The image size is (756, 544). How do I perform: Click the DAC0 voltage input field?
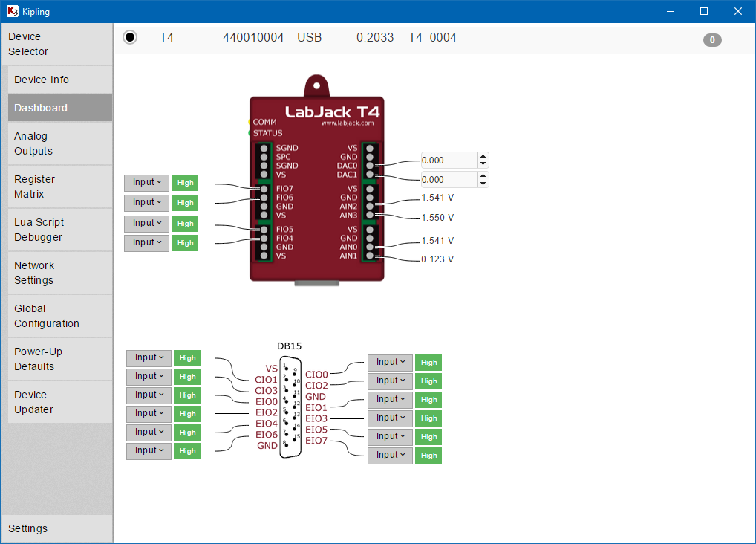(448, 161)
